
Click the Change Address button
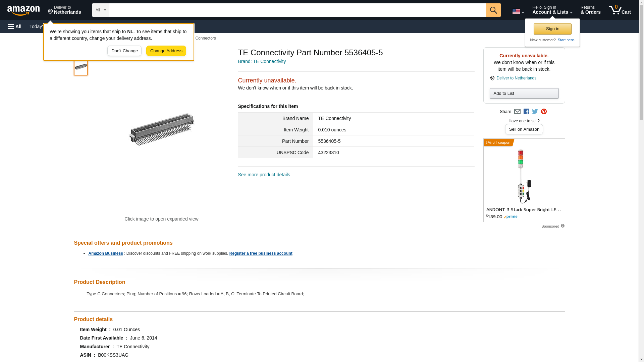(166, 51)
